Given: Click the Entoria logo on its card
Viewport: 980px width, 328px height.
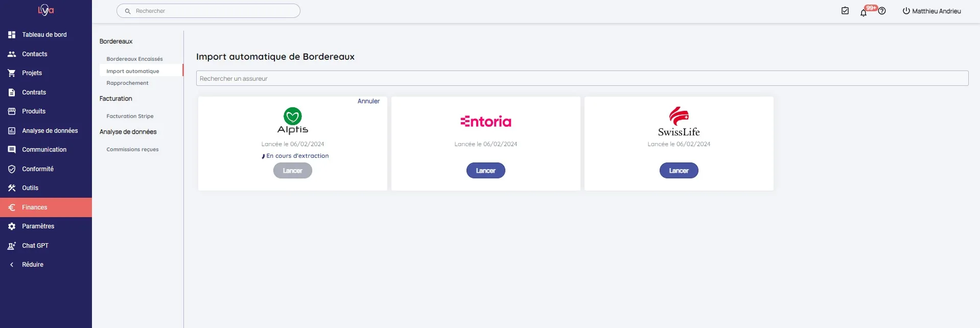Looking at the screenshot, I should pos(486,122).
